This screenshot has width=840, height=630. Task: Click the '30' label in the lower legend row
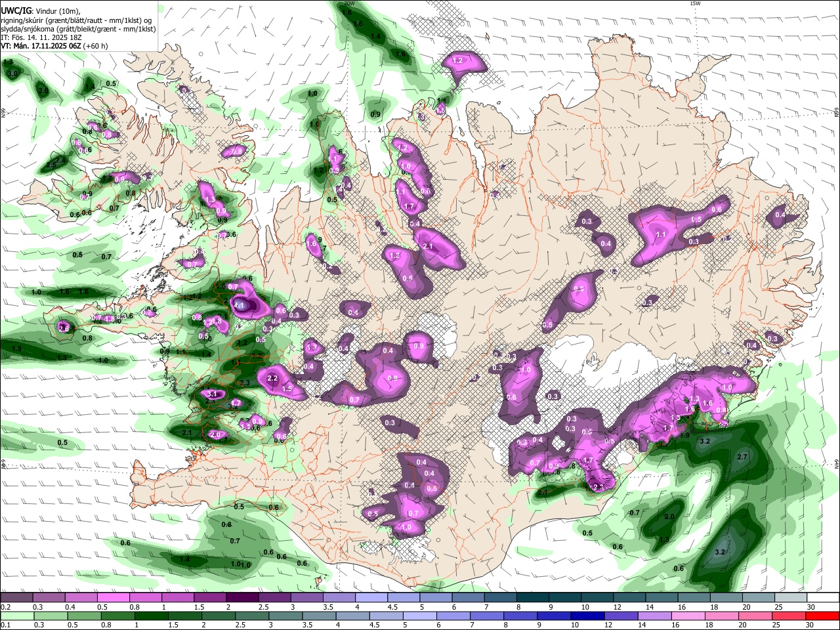point(811,625)
